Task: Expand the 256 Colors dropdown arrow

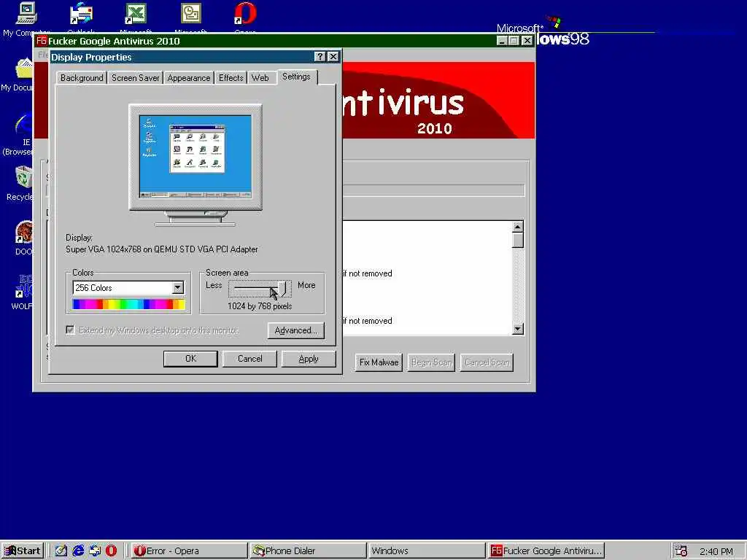Action: click(x=178, y=287)
